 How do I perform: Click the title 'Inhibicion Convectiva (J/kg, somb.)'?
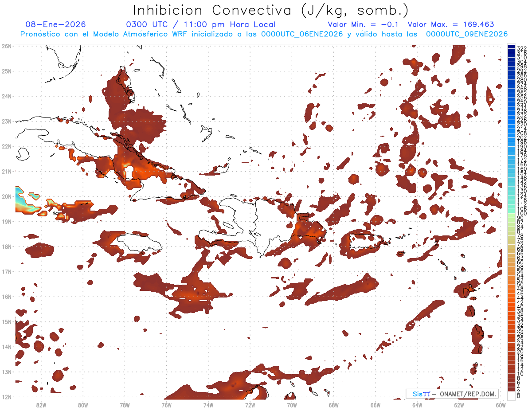click(271, 10)
